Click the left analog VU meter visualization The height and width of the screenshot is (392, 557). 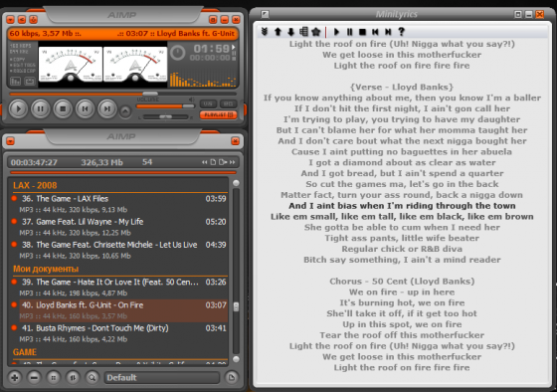tap(71, 64)
